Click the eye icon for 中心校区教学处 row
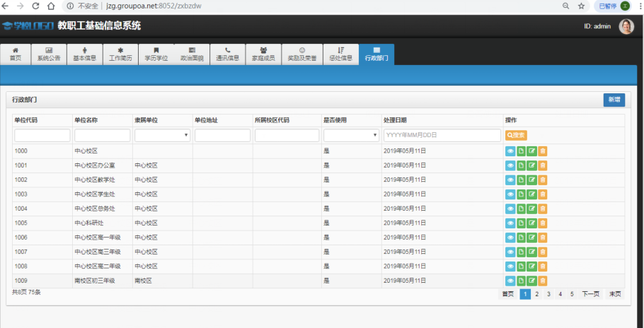 (510, 180)
